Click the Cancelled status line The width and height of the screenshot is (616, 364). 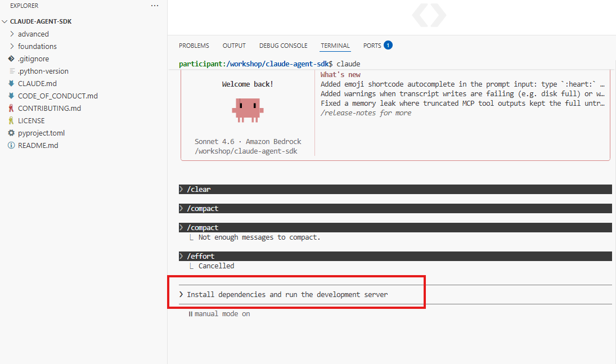[x=216, y=266]
